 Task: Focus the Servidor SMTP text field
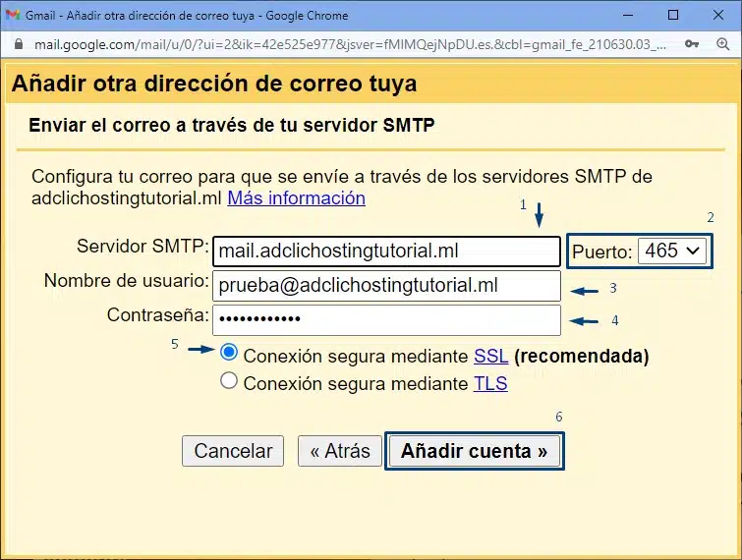(386, 252)
